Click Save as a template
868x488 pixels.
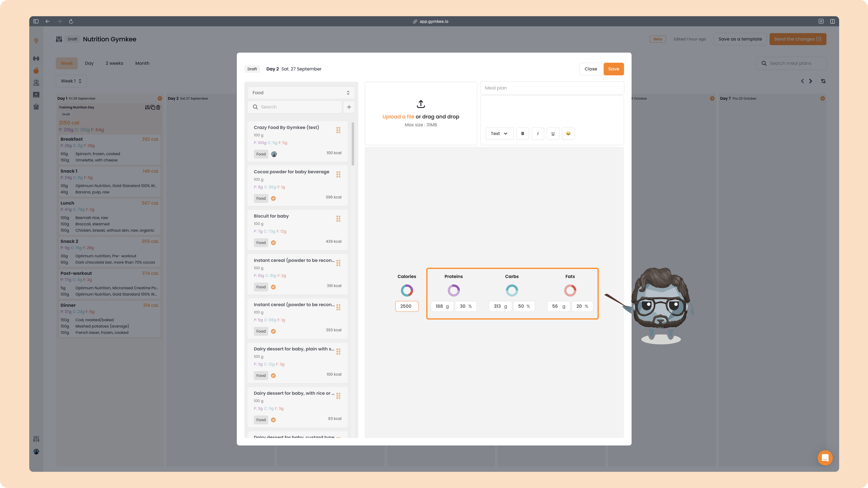740,39
